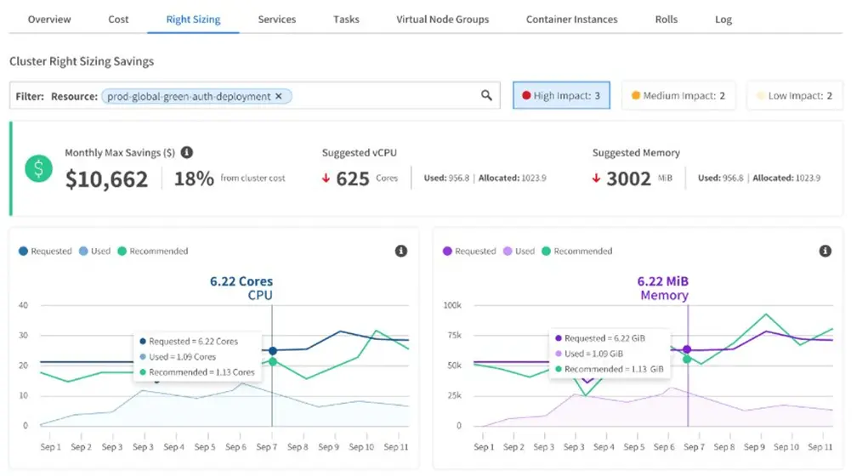Toggle Requested series in CPU chart legend
This screenshot has height=476, width=868.
(45, 251)
